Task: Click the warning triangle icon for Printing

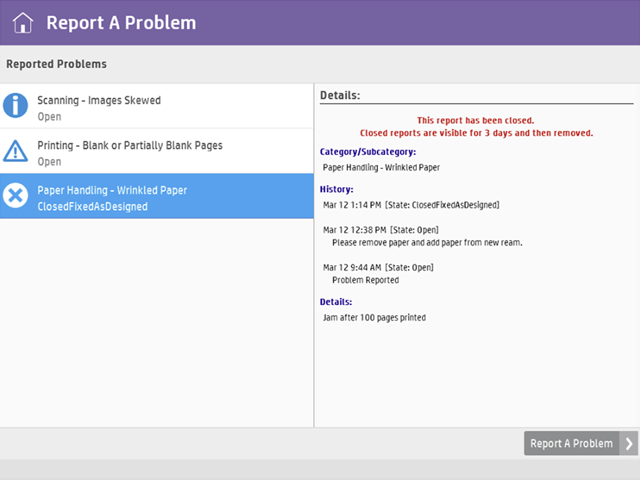Action: tap(16, 151)
